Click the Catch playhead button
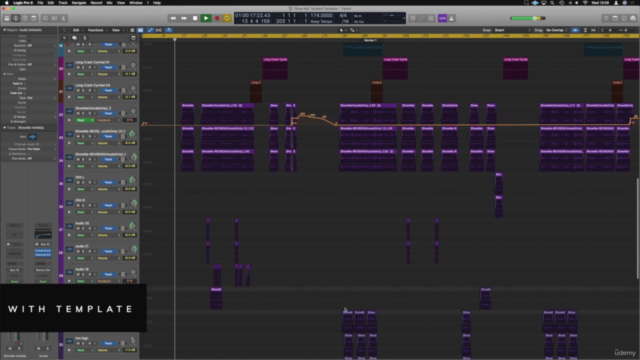The image size is (640, 360). click(169, 30)
